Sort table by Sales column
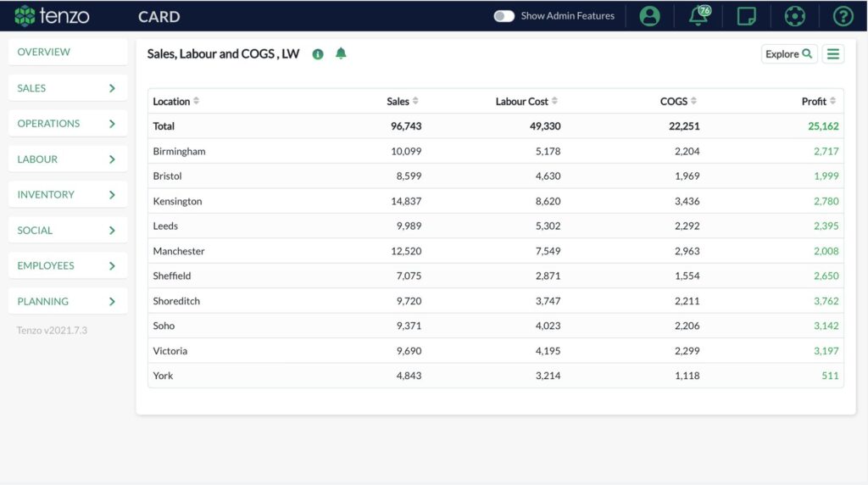The image size is (868, 485). [403, 101]
